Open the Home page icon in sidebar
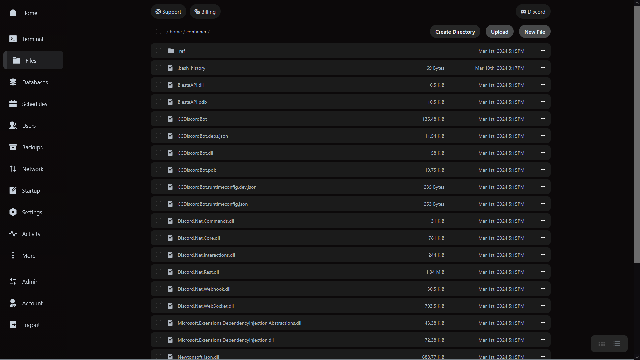The image size is (640, 360). (13, 13)
